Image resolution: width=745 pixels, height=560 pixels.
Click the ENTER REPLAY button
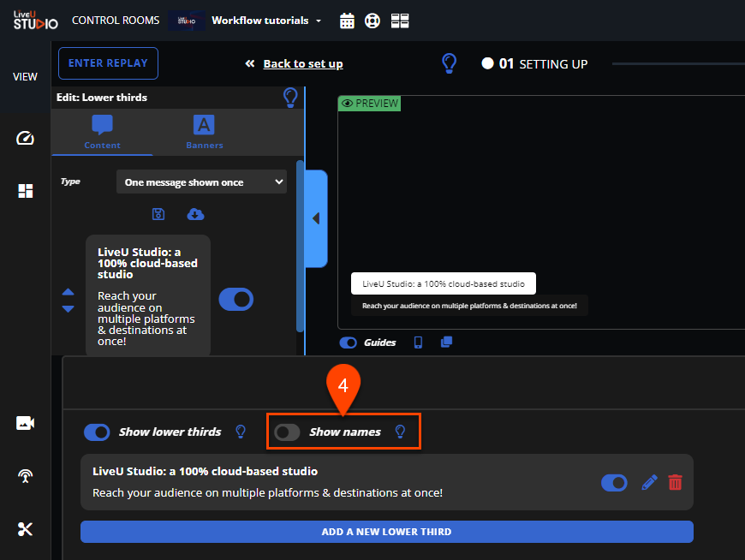tap(109, 63)
